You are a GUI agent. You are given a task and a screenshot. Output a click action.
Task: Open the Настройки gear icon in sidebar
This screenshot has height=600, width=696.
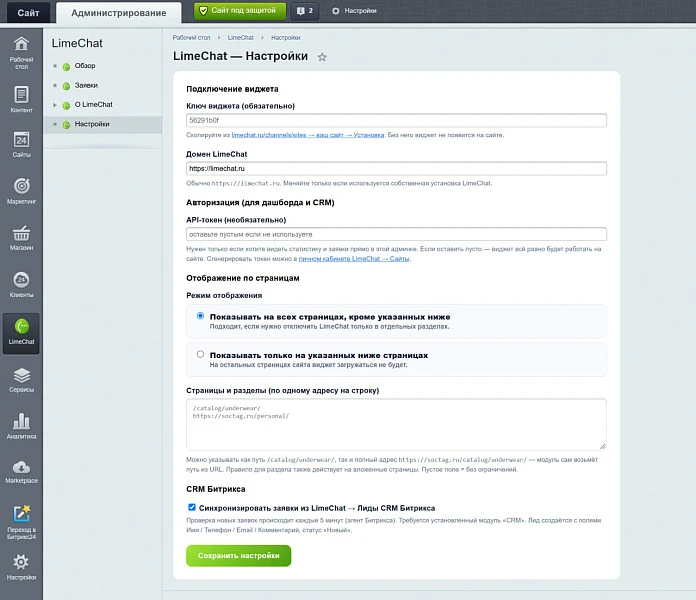click(x=21, y=562)
